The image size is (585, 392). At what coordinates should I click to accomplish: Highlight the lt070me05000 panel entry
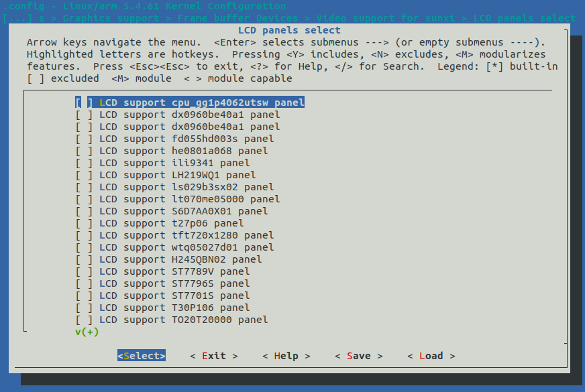[x=189, y=199]
